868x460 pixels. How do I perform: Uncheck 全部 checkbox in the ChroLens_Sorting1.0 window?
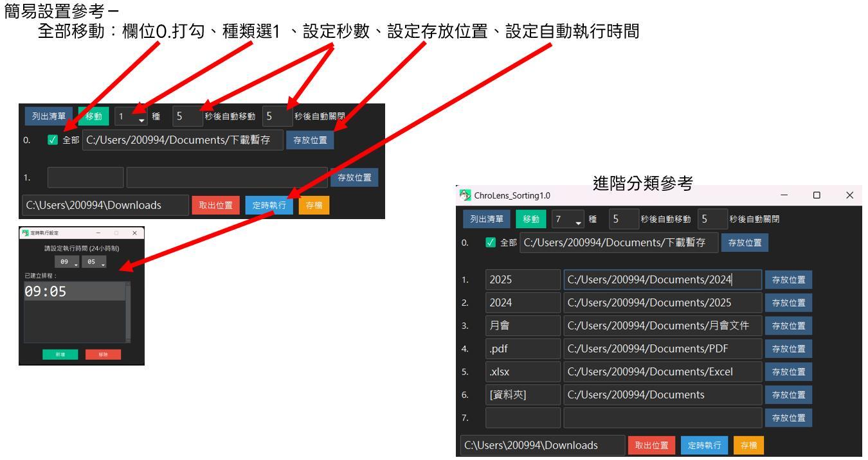point(490,243)
